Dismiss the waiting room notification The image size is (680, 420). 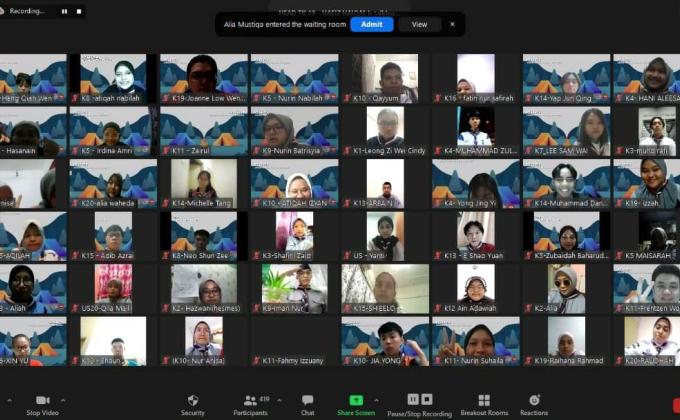pyautogui.click(x=452, y=24)
